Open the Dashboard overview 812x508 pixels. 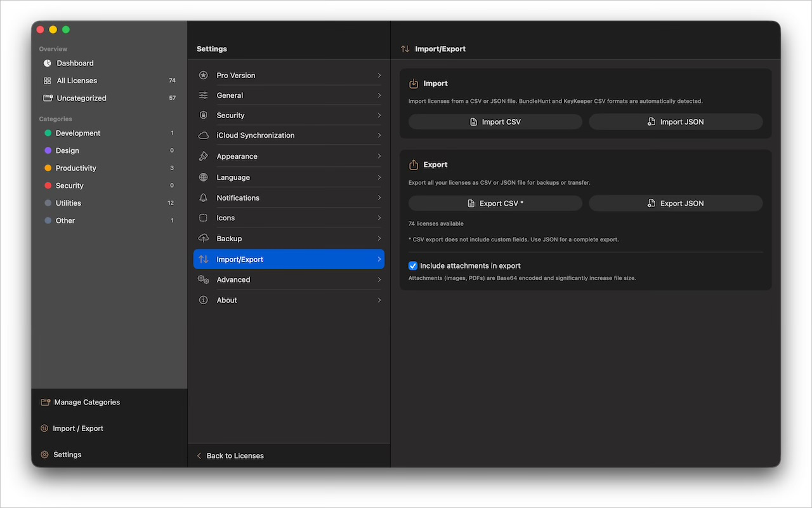(109, 63)
